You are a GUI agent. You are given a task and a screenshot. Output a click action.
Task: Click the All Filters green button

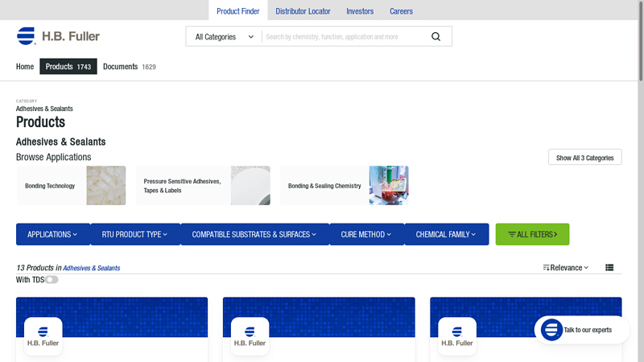tap(532, 234)
